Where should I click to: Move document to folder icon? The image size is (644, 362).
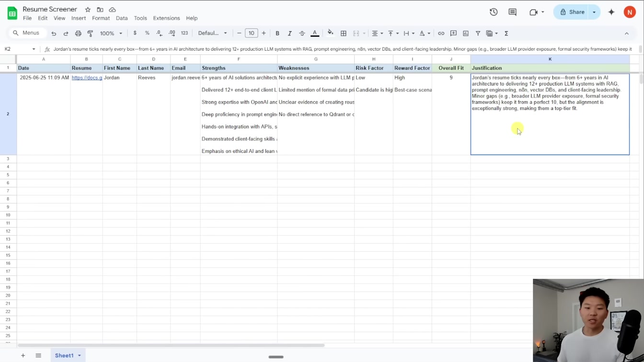click(100, 10)
